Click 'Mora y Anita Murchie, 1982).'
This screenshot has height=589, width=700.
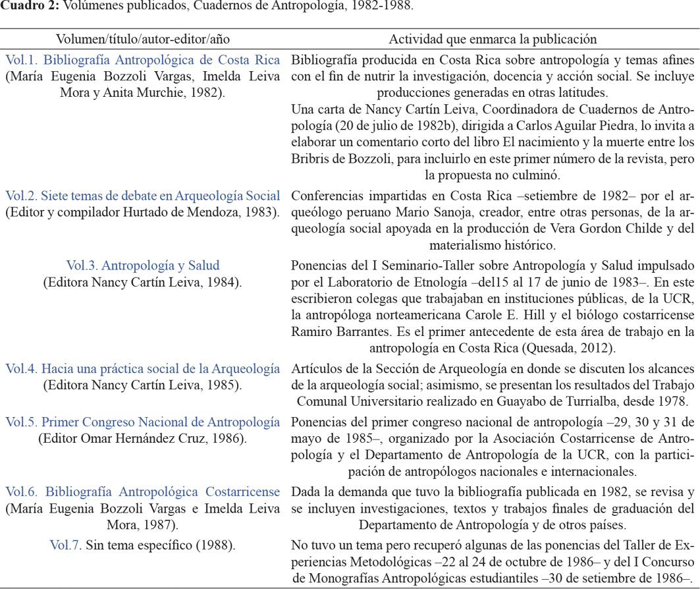tap(142, 92)
